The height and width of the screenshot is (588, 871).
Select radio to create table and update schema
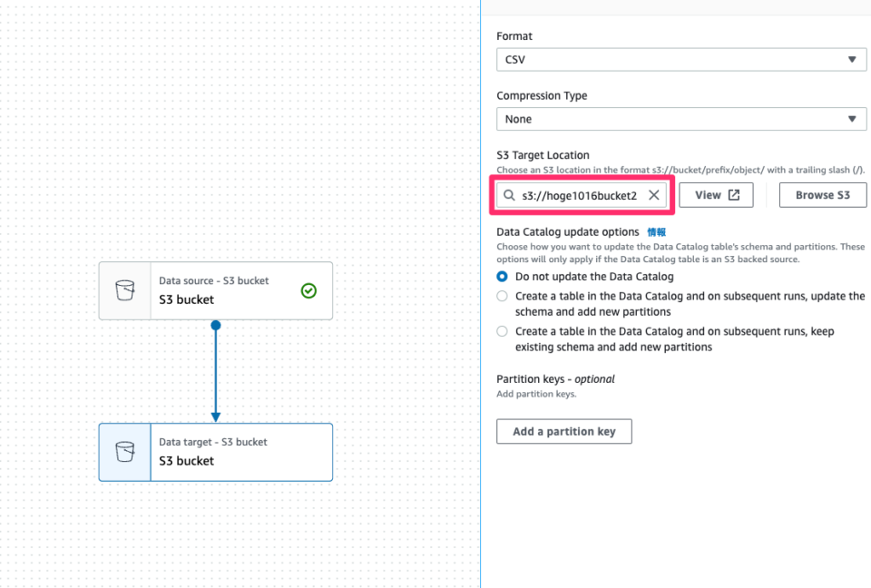pyautogui.click(x=502, y=296)
